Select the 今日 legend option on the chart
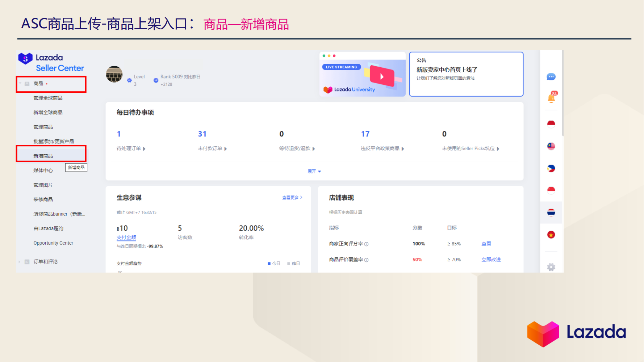644x362 pixels. click(275, 263)
